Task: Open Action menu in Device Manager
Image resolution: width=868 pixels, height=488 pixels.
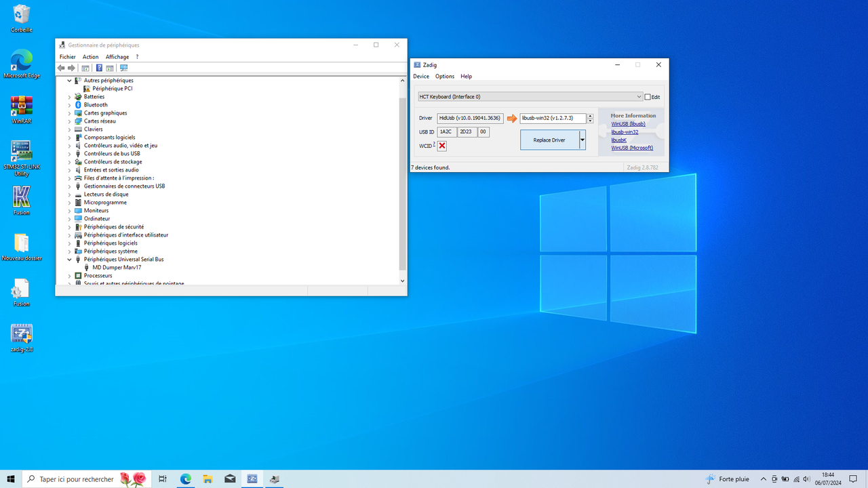Action: (90, 57)
